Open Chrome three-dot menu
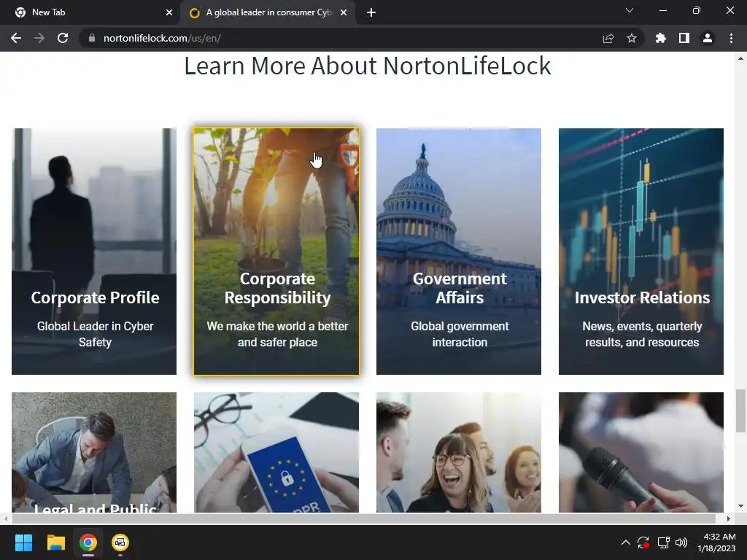This screenshot has width=747, height=560. pos(731,38)
